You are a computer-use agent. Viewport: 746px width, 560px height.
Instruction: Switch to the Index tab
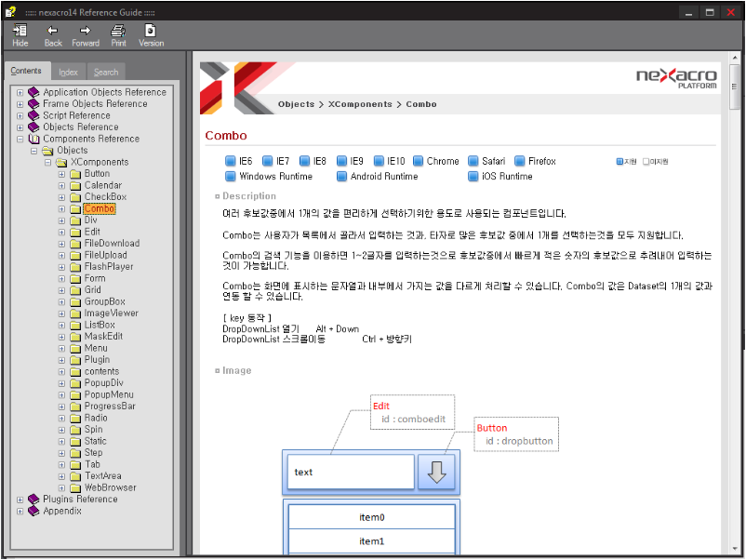pyautogui.click(x=68, y=72)
